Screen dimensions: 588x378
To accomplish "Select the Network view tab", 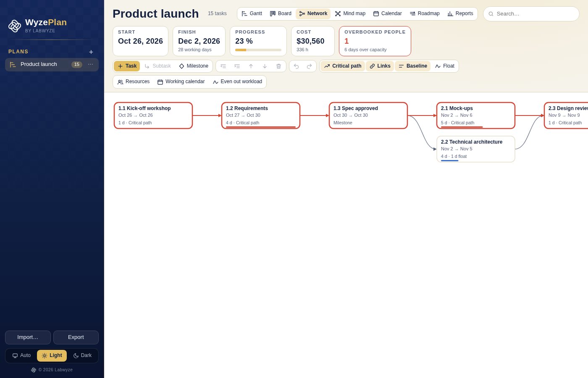I will point(313,14).
